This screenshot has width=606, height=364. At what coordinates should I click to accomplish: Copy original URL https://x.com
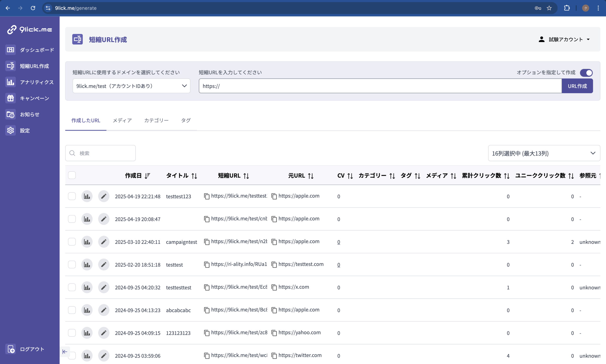tap(274, 287)
